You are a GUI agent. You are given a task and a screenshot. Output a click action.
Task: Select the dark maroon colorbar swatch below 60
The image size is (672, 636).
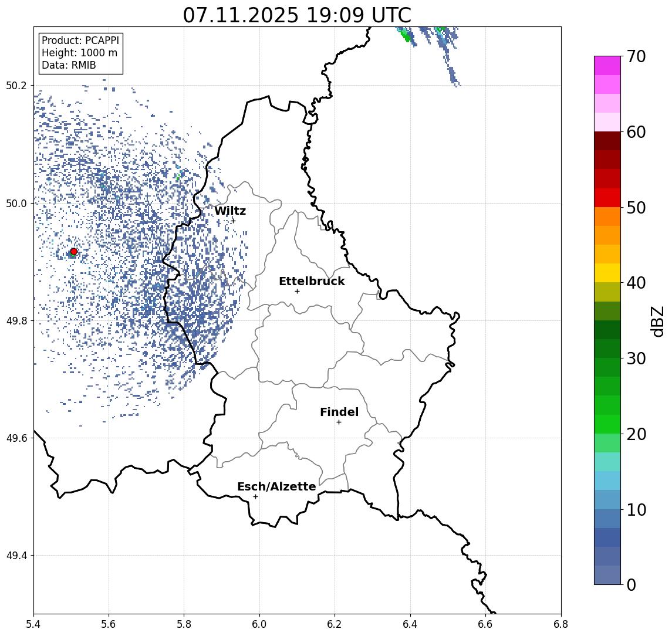(607, 141)
